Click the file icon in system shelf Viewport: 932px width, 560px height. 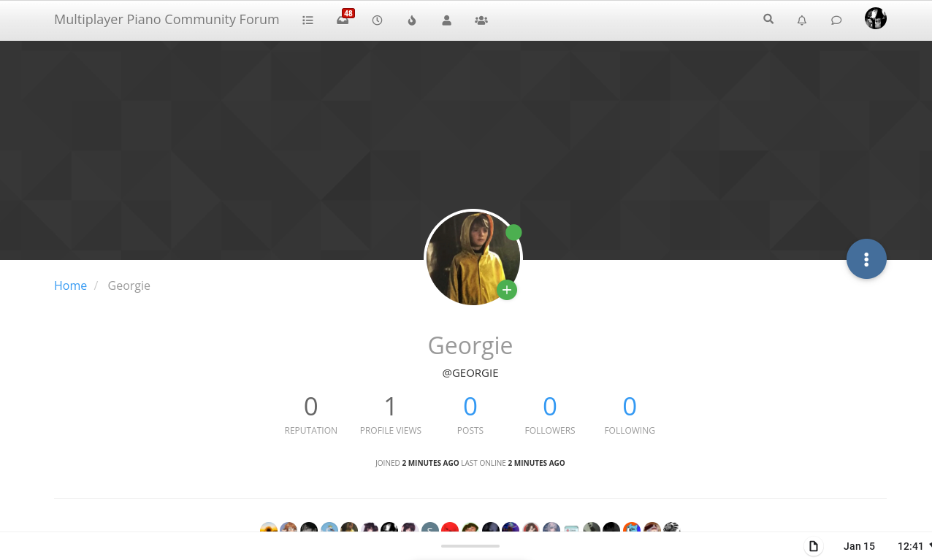pyautogui.click(x=813, y=546)
